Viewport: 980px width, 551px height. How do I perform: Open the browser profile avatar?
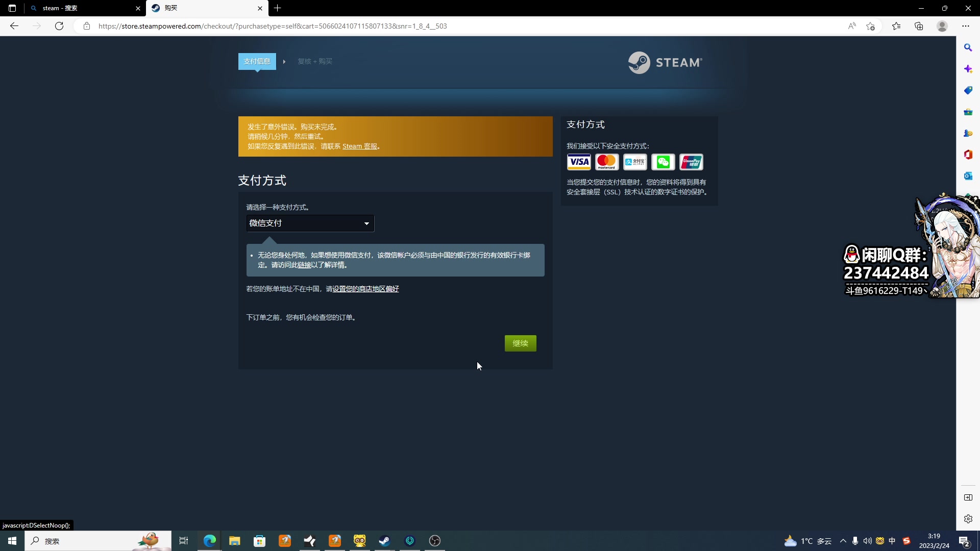[942, 26]
